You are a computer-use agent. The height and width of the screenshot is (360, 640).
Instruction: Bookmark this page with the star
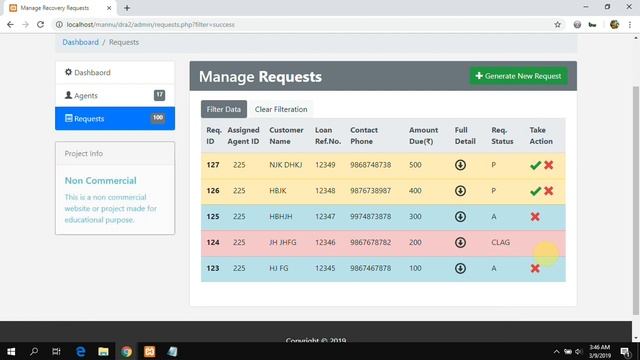pos(558,24)
